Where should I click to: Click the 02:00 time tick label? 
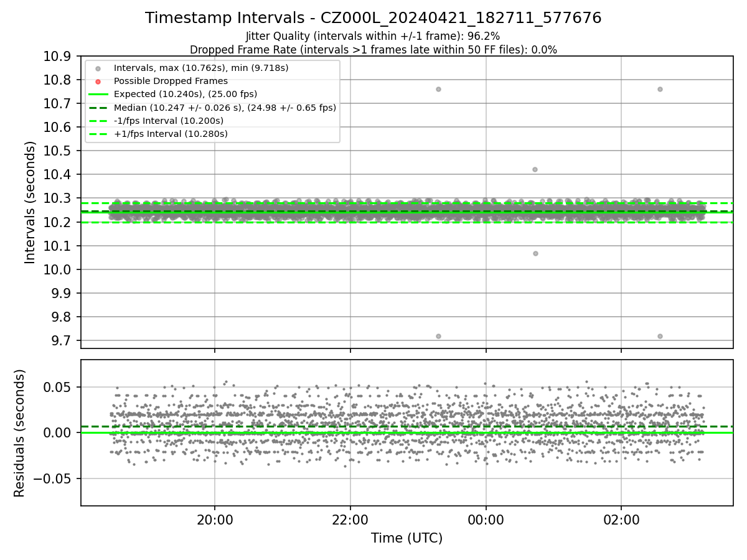pyautogui.click(x=621, y=520)
